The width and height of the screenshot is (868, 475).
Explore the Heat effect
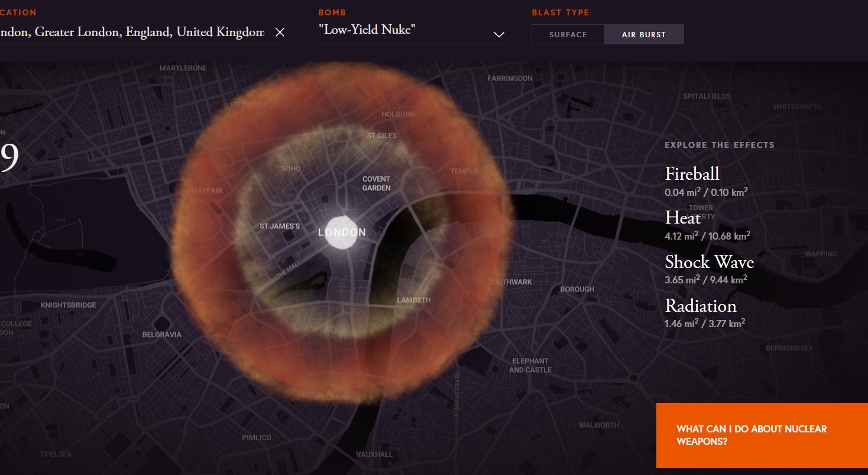[682, 218]
